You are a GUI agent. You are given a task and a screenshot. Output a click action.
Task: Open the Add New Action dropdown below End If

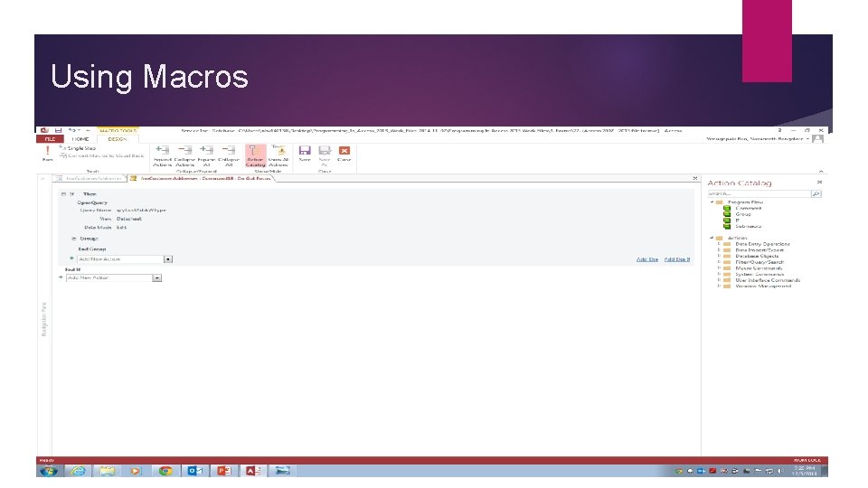[x=157, y=277]
